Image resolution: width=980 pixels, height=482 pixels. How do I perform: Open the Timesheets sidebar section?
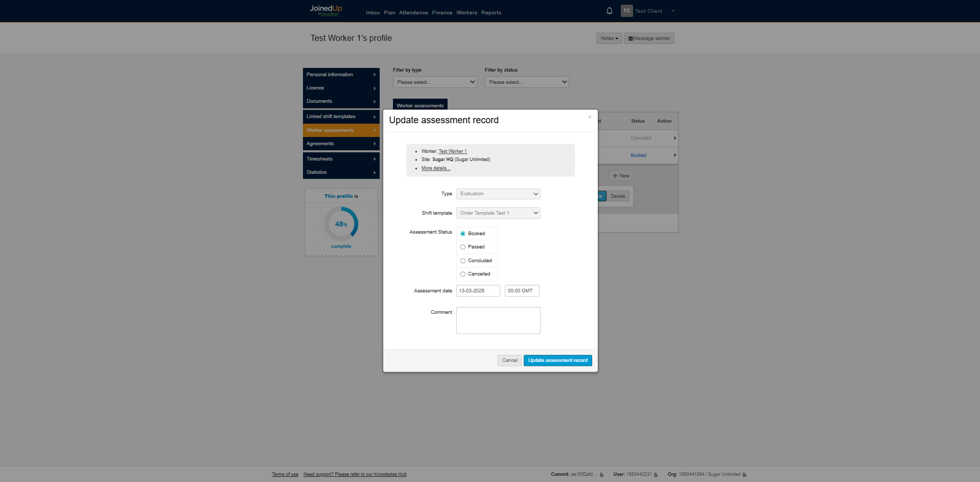click(341, 159)
